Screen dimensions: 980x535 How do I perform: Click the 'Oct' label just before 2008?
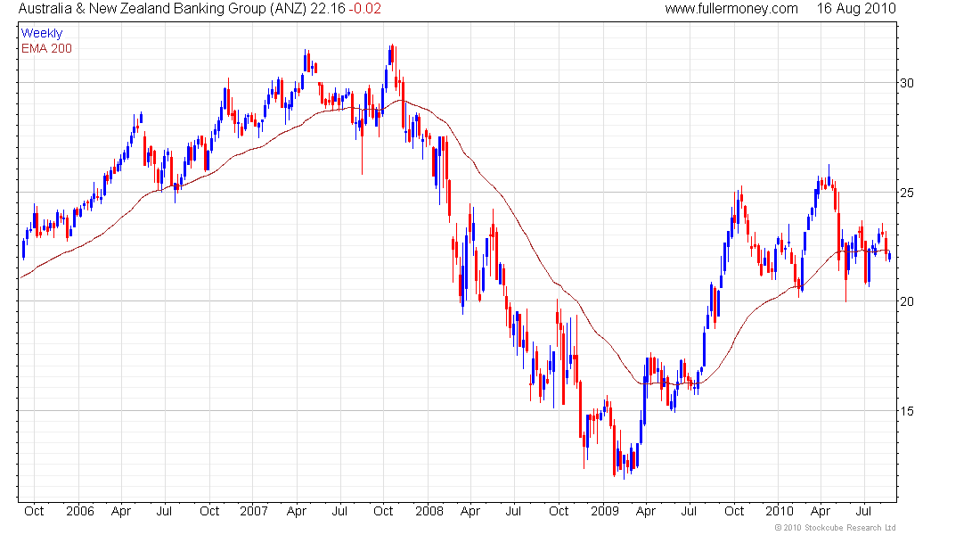click(x=383, y=511)
